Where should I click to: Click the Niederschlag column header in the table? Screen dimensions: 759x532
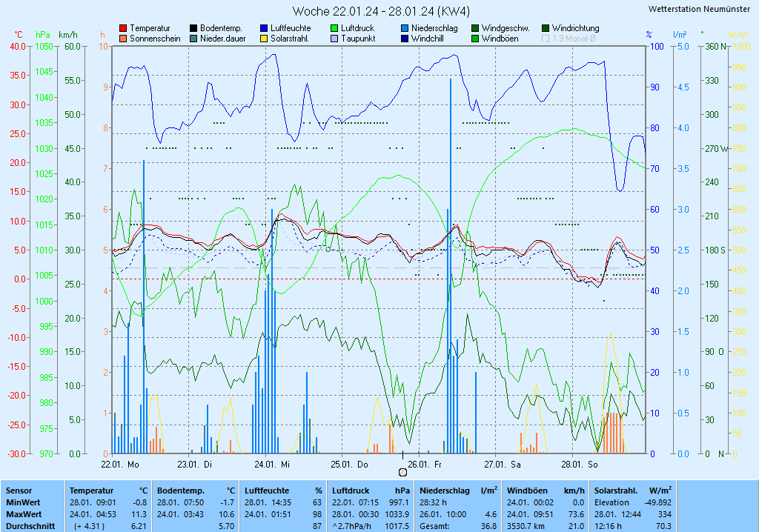pos(445,491)
